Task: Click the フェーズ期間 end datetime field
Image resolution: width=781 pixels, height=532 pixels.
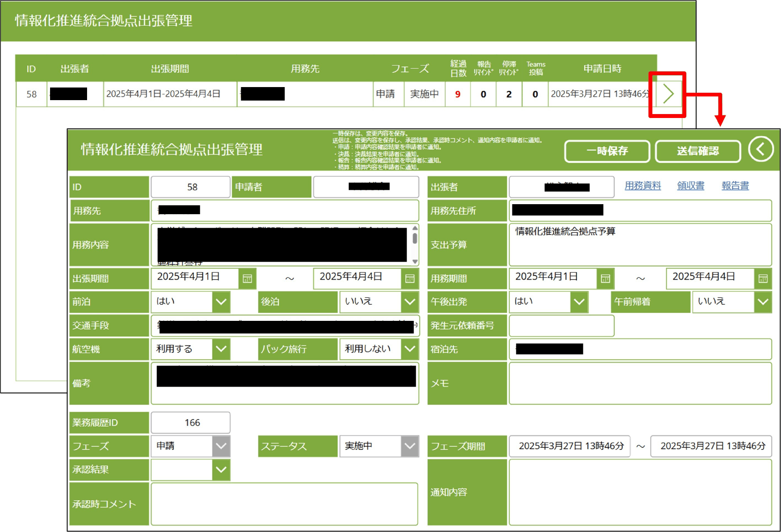Action: 711,446
